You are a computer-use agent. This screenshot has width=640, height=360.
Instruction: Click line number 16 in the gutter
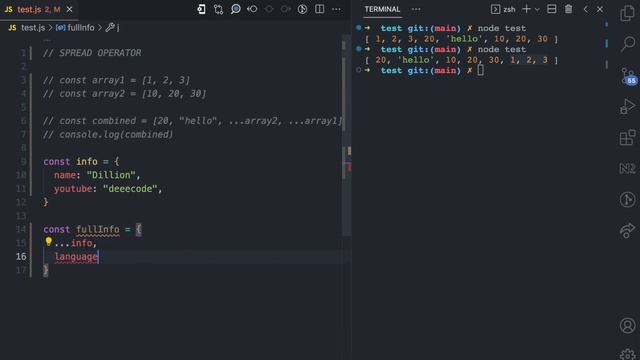21,256
